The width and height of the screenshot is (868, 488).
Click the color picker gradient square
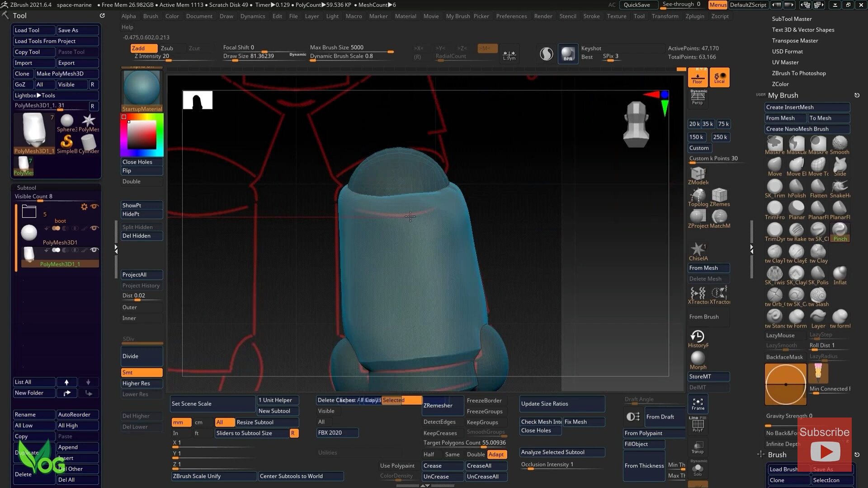tap(142, 135)
